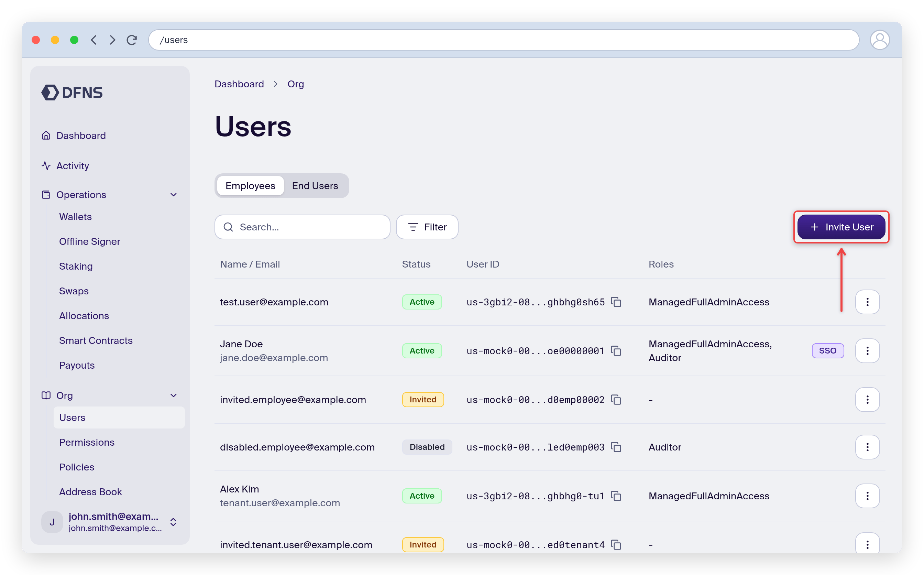Click the Operations wallet icon in sidebar
This screenshot has width=924, height=575.
[x=46, y=195]
